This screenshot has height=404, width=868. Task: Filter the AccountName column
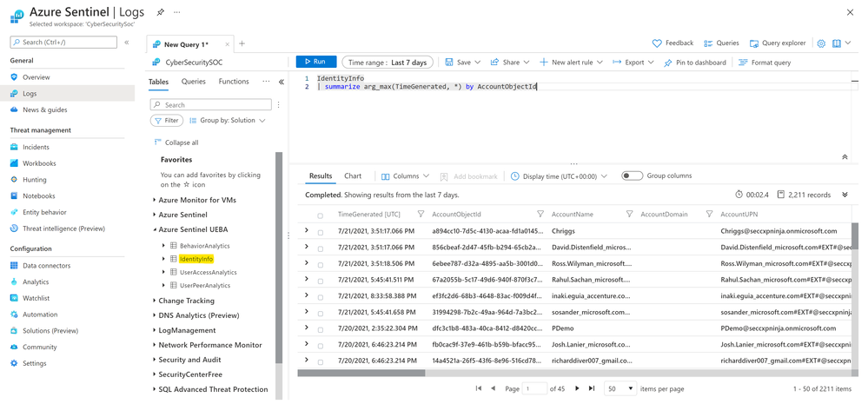coord(629,214)
